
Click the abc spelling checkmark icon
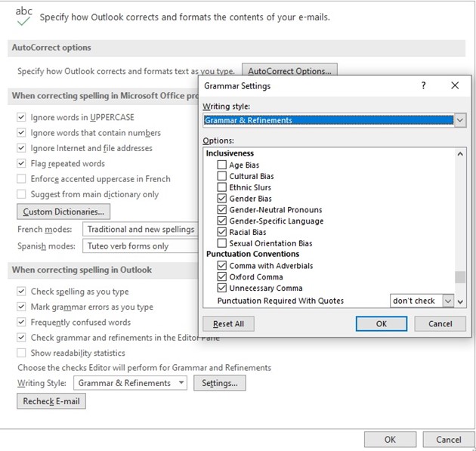23,16
